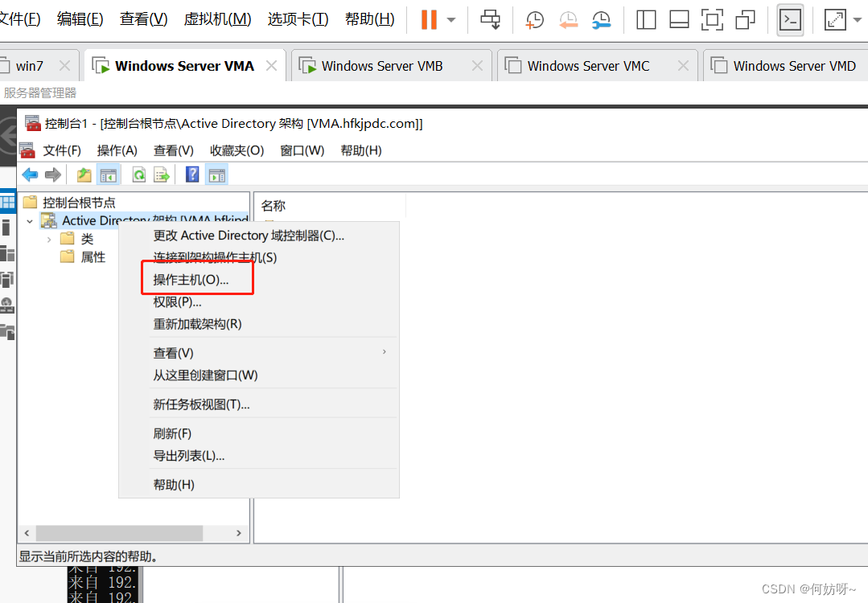The width and height of the screenshot is (868, 603).
Task: Select 操作主机(O)... from the context menu
Action: point(191,280)
